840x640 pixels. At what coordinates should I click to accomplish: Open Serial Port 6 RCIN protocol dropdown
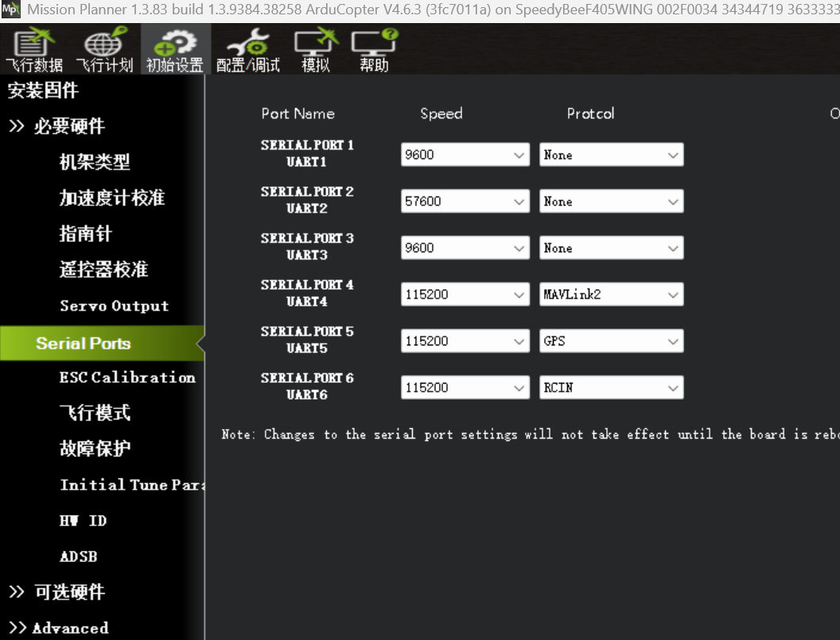[611, 388]
